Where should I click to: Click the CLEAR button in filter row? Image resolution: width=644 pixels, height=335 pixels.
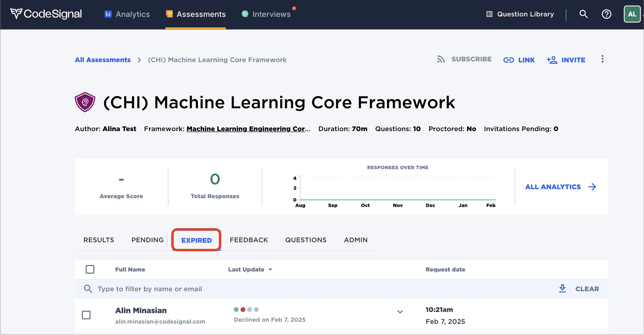point(587,289)
